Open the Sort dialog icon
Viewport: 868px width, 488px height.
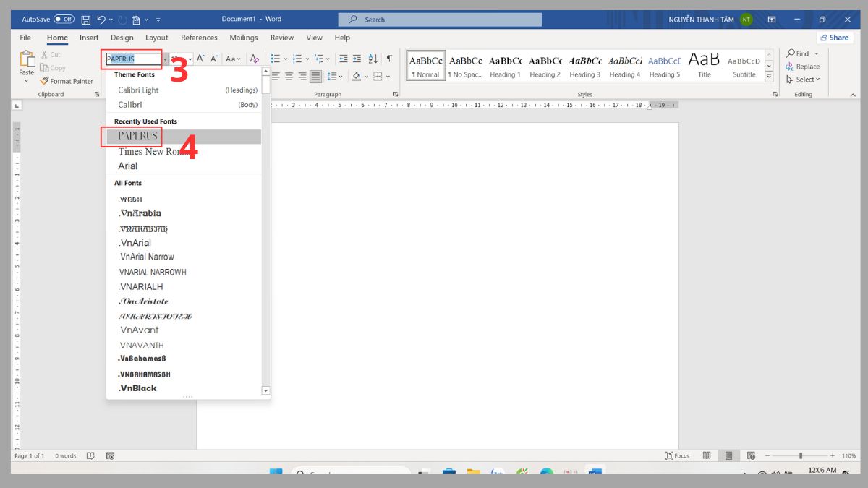pos(372,59)
